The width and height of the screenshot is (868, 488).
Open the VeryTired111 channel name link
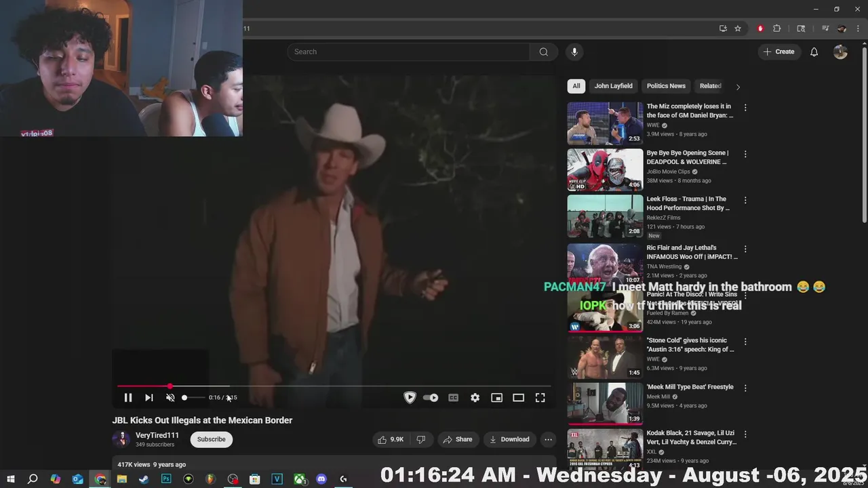coord(157,436)
